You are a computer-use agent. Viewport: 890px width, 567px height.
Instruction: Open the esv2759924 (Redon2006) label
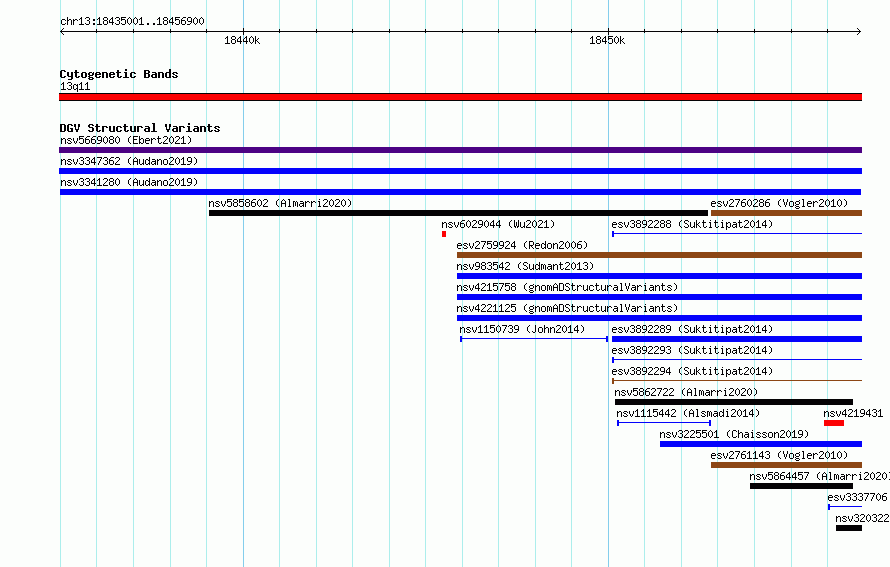(x=522, y=245)
